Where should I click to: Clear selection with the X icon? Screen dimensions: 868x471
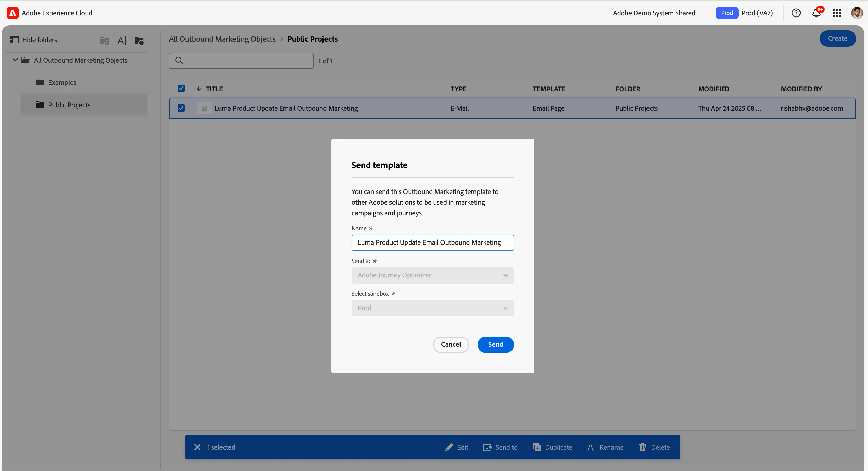[197, 447]
